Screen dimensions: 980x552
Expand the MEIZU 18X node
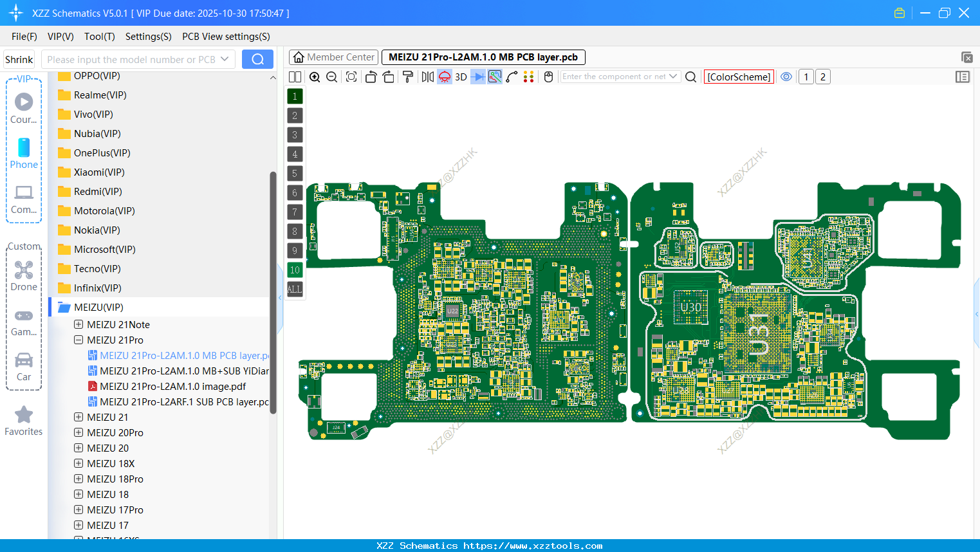(x=79, y=463)
